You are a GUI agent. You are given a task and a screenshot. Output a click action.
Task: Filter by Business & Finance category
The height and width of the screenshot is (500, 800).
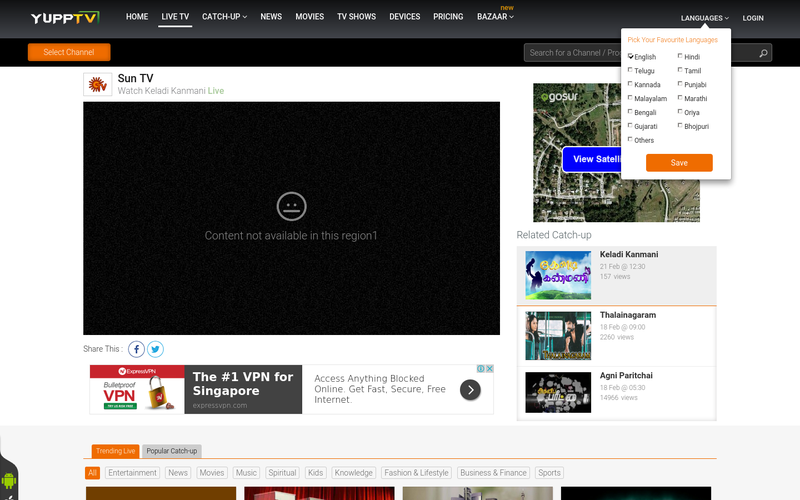[x=493, y=473]
